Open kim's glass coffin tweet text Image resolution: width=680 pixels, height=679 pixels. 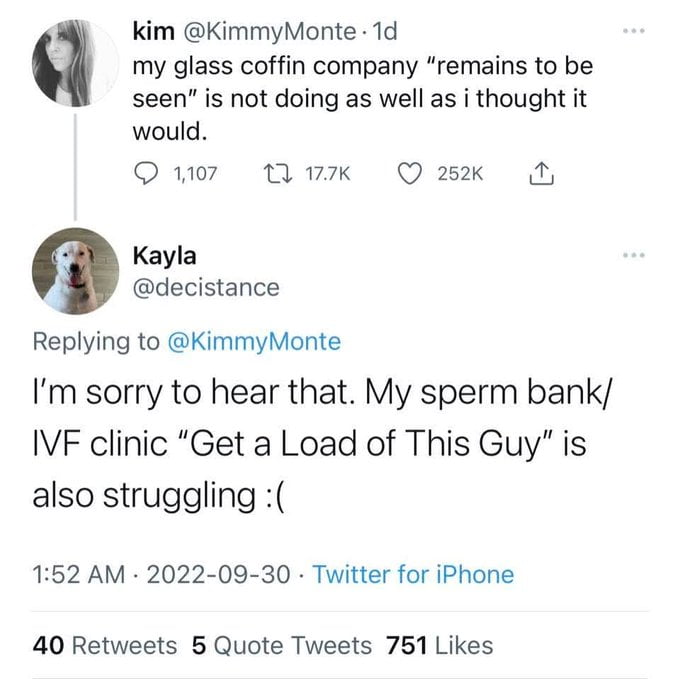(363, 98)
